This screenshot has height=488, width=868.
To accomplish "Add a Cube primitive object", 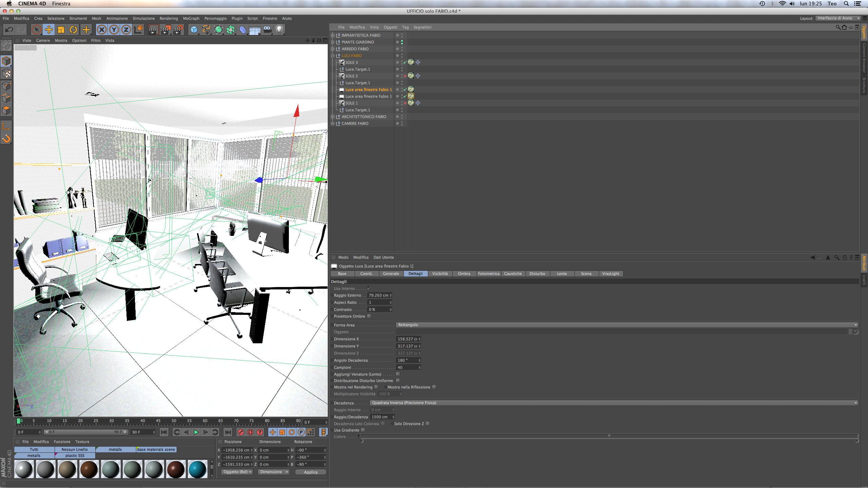I will tap(194, 30).
